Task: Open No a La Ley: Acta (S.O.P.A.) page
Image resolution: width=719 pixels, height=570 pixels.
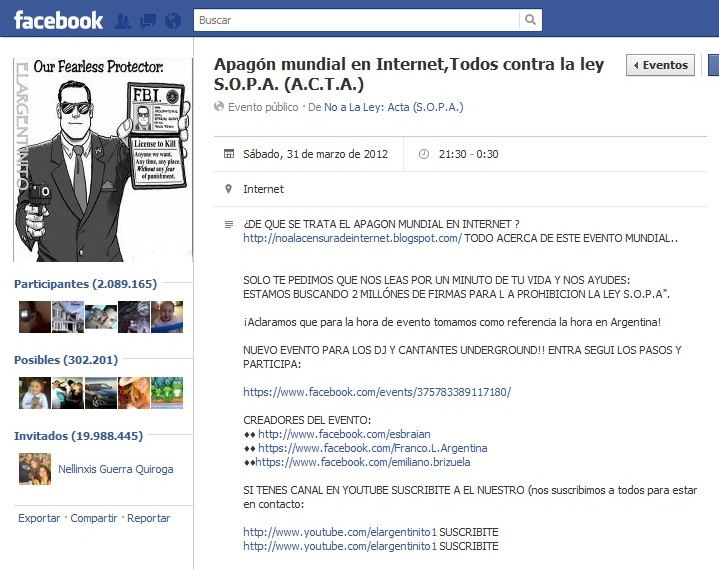Action: pos(393,107)
